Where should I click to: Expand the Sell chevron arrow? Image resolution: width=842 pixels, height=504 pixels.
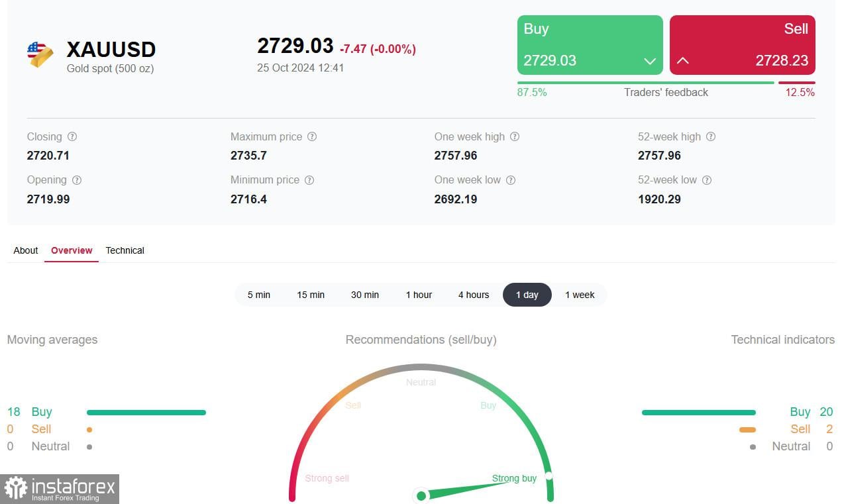(683, 61)
